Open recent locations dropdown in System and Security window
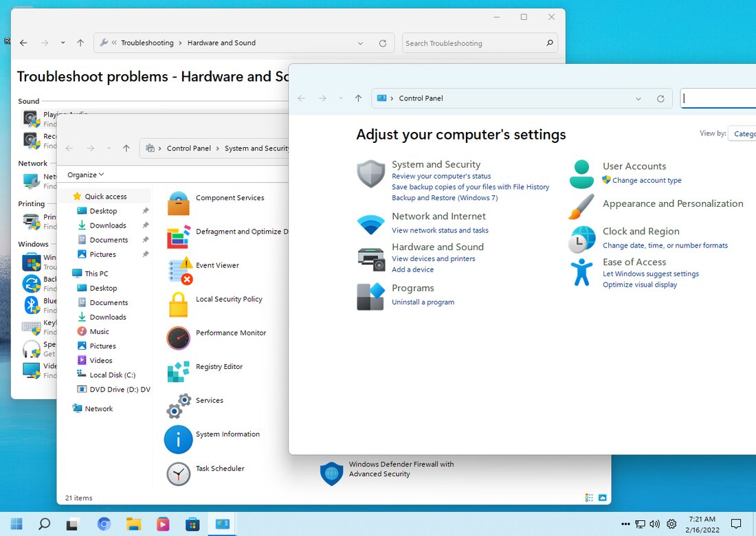 click(109, 148)
